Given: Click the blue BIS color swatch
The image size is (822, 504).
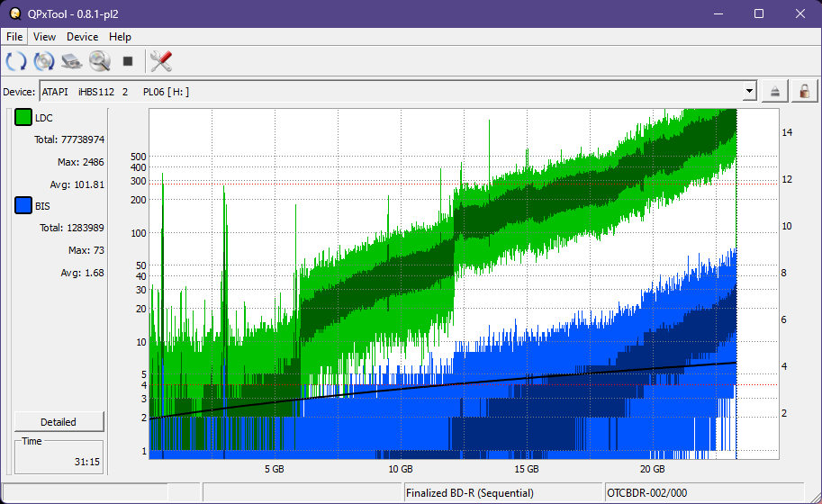Looking at the screenshot, I should click(23, 205).
